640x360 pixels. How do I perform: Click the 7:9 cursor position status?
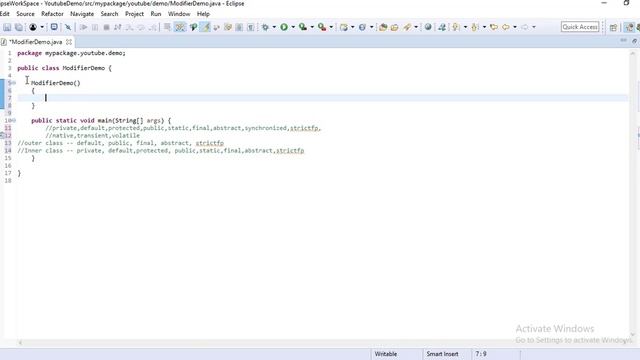tap(481, 354)
